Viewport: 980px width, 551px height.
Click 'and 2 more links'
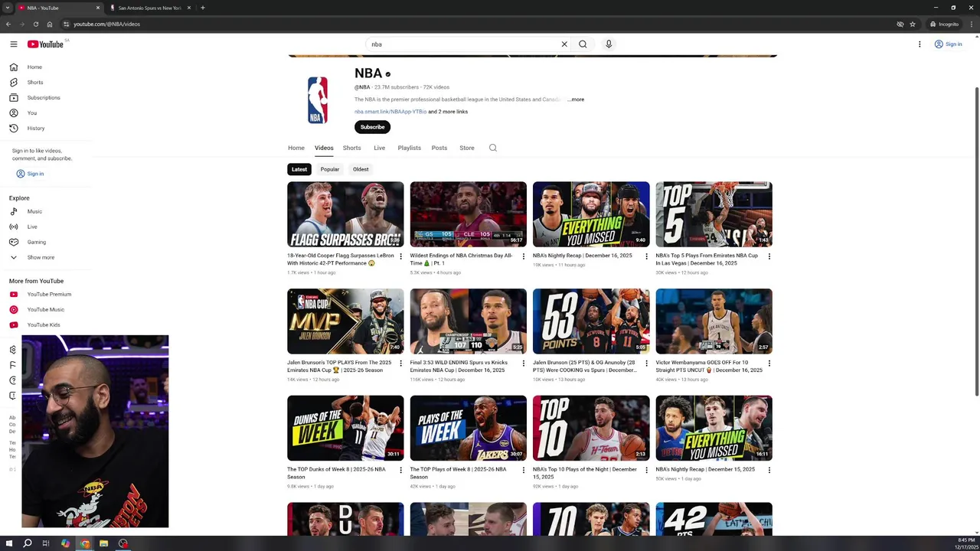448,112
